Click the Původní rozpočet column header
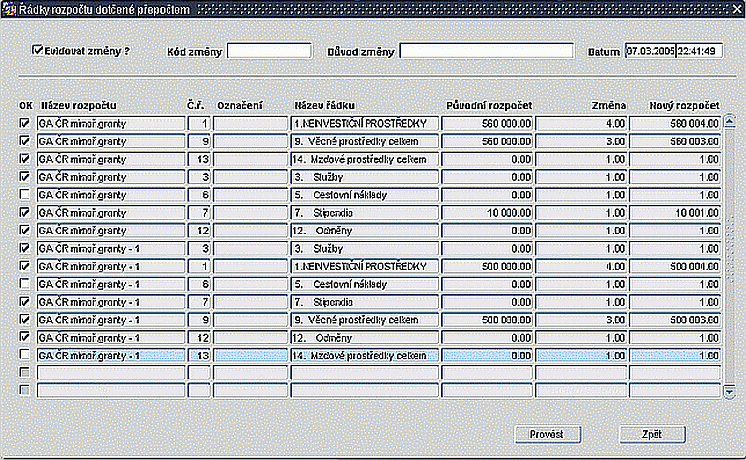This screenshot has height=460, width=746. pyautogui.click(x=489, y=105)
